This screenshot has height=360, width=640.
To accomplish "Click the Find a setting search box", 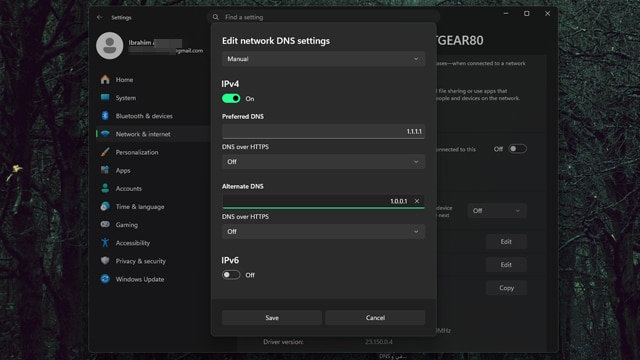I will click(x=323, y=17).
